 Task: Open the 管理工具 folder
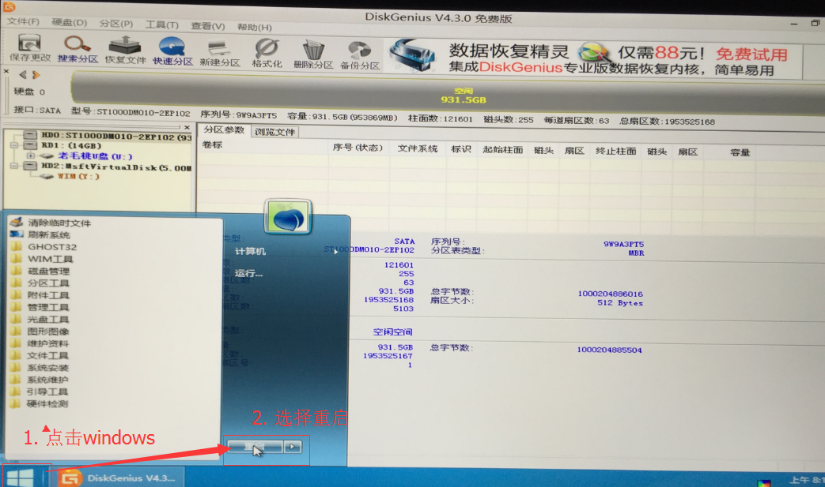click(41, 307)
